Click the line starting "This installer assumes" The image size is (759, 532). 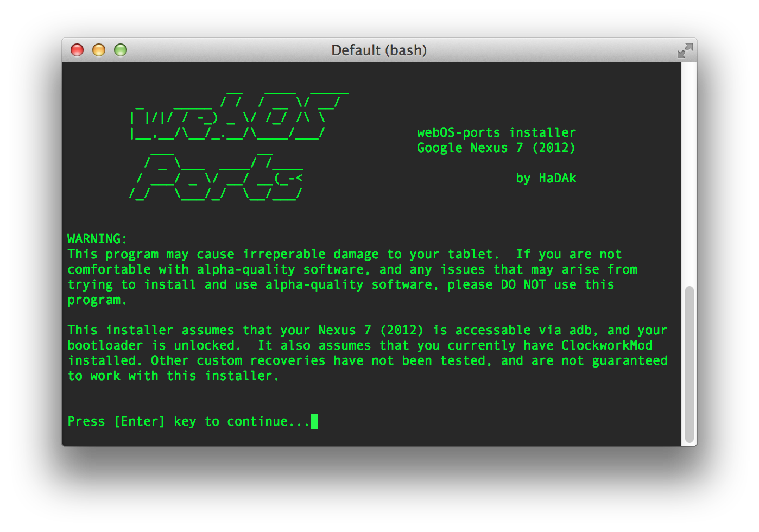368,330
